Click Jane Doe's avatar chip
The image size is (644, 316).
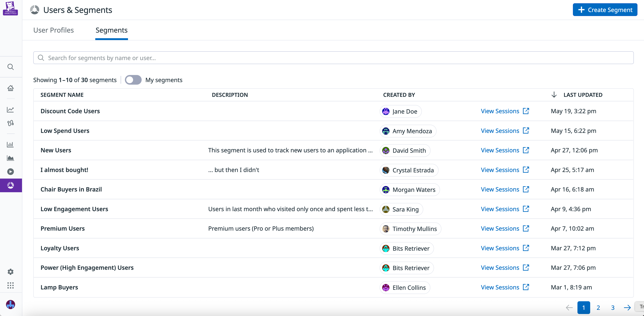click(x=400, y=111)
